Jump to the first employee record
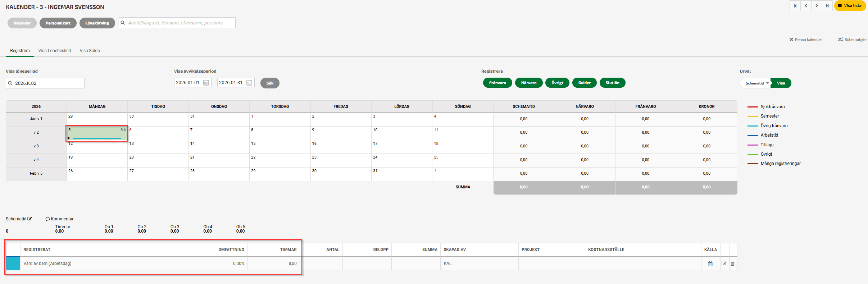This screenshot has width=868, height=284. click(x=795, y=6)
